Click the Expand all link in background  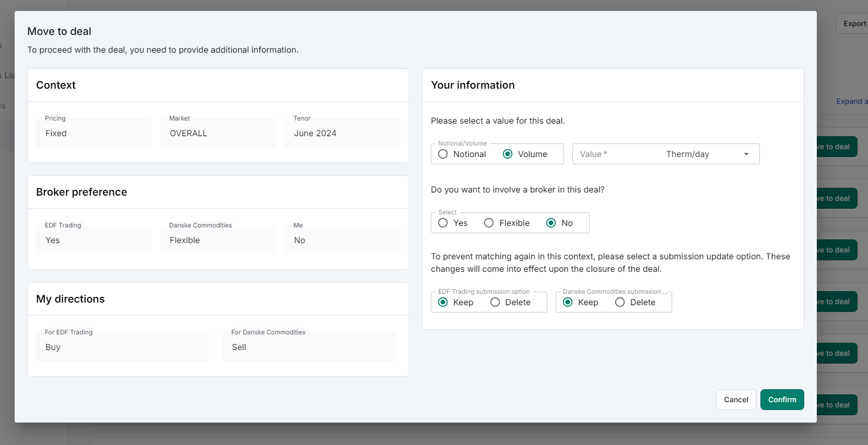pos(852,101)
